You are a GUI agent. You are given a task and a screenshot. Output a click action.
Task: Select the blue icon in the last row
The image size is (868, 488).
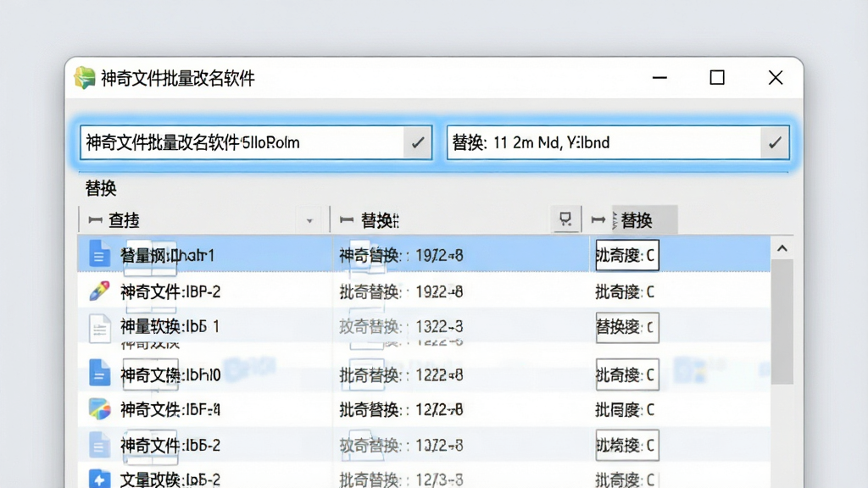[100, 480]
